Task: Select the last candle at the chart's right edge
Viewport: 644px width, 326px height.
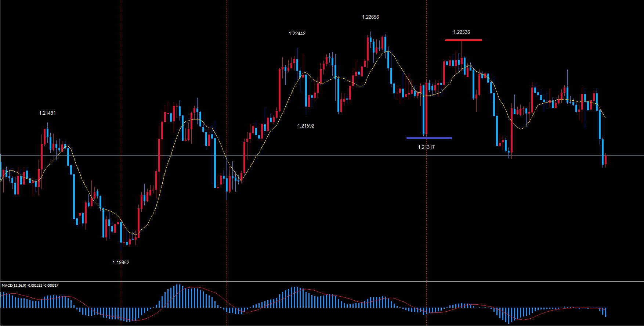Action: click(605, 160)
